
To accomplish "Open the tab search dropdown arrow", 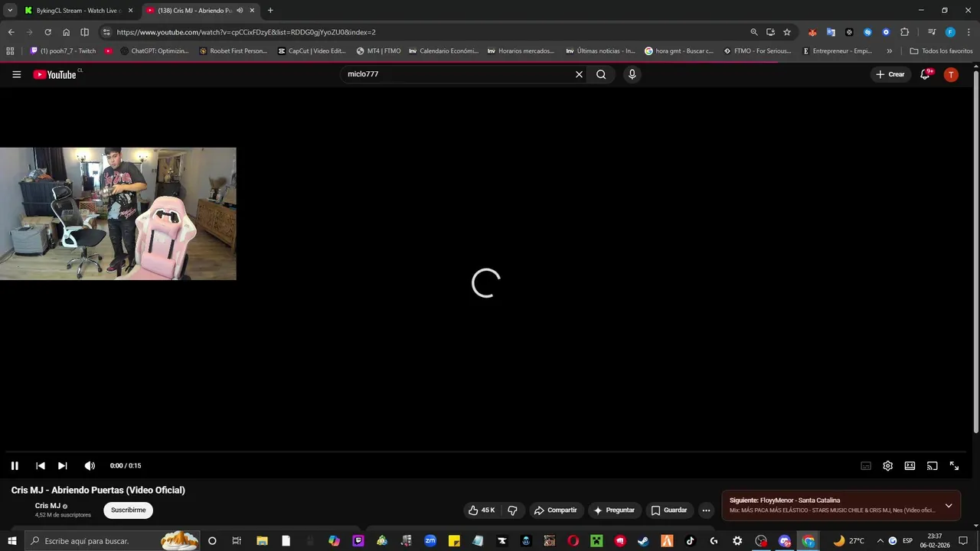I will (9, 11).
